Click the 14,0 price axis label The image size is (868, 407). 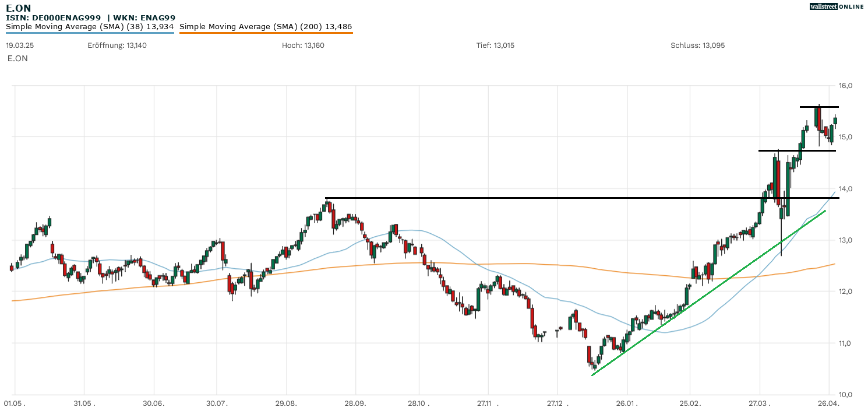pyautogui.click(x=846, y=189)
